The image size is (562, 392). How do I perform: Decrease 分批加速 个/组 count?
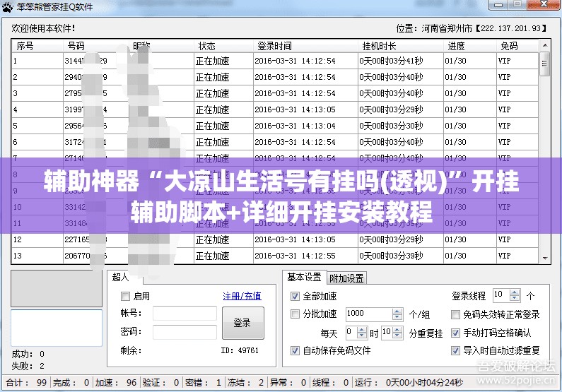[x=397, y=317]
